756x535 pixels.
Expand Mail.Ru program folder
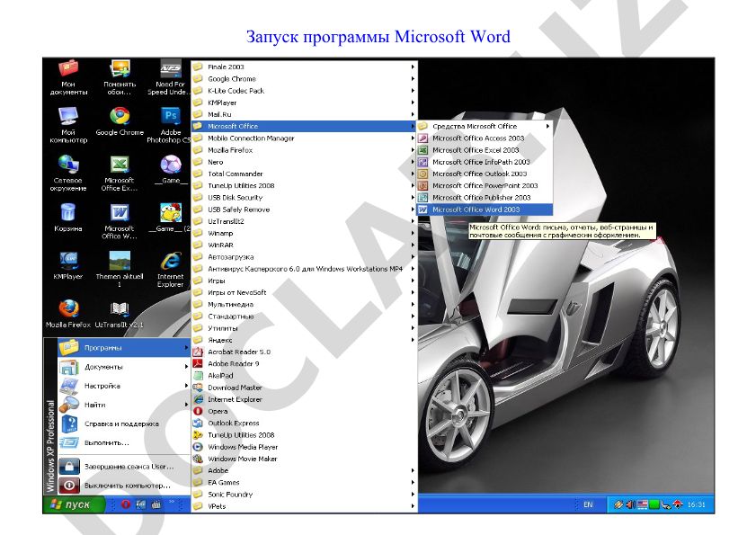(304, 114)
